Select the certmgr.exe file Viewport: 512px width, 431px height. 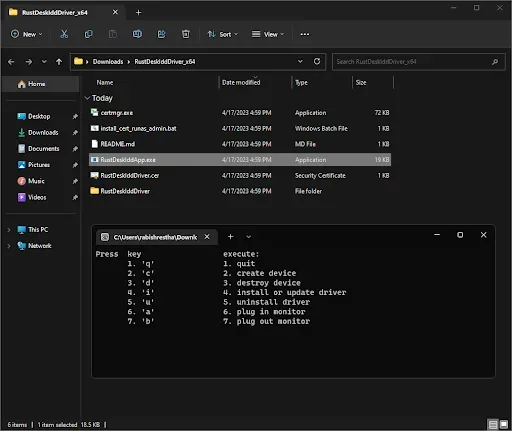(240, 113)
